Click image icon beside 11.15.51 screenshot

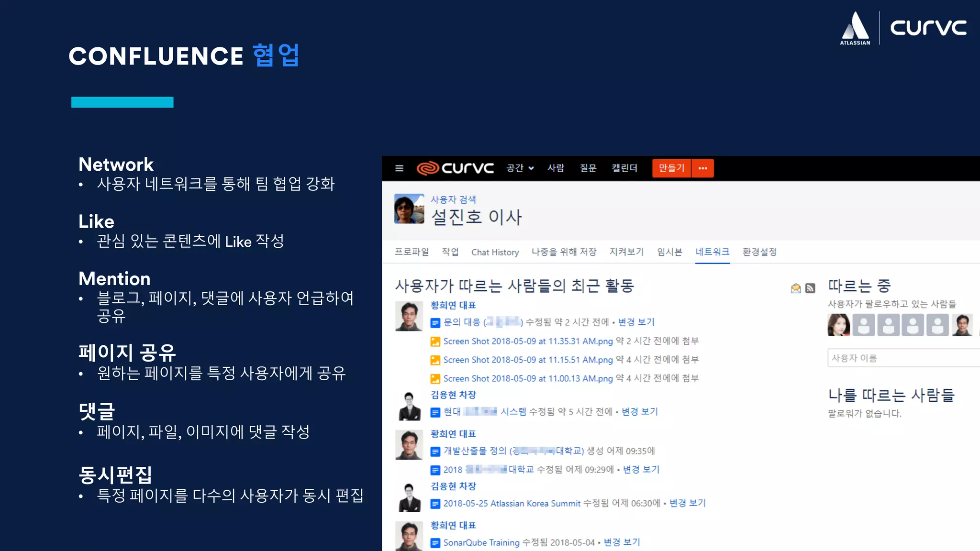point(435,360)
